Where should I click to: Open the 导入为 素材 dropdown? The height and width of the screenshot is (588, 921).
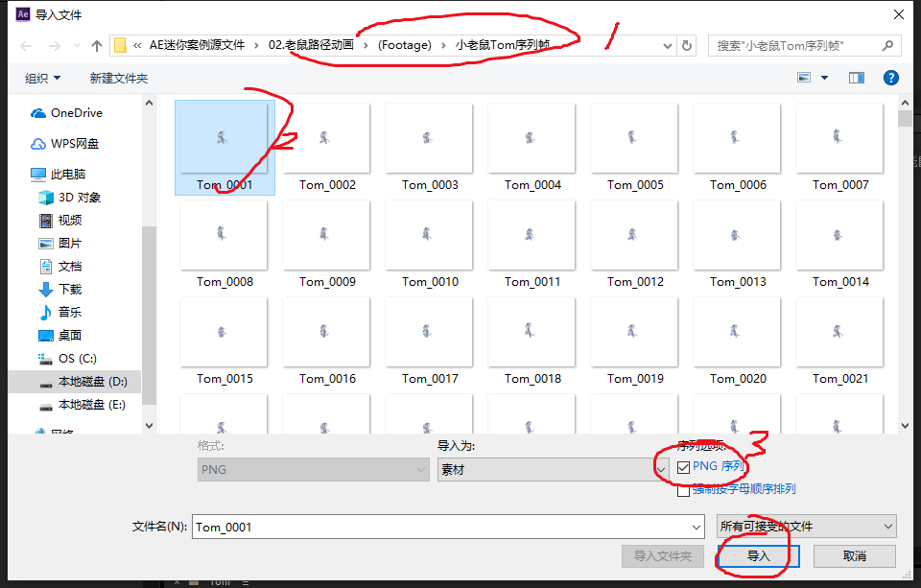(x=553, y=470)
